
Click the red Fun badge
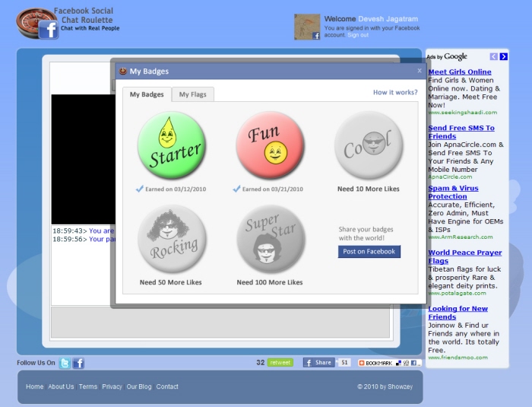click(270, 145)
